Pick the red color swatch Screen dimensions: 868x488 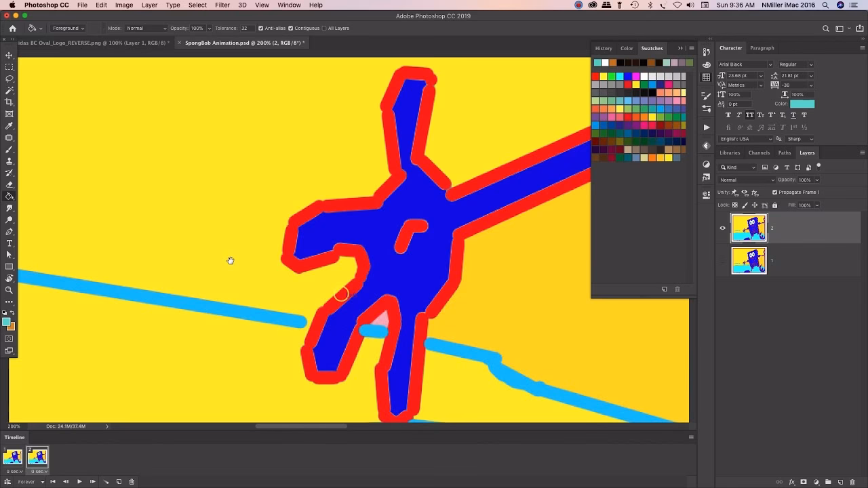(x=595, y=76)
